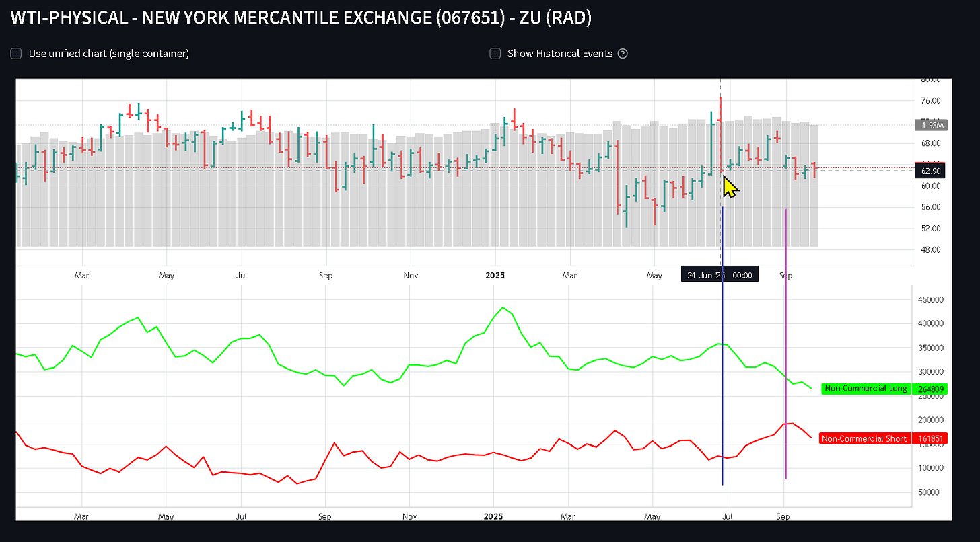
Task: Click the Use unified chart label text
Action: [108, 54]
